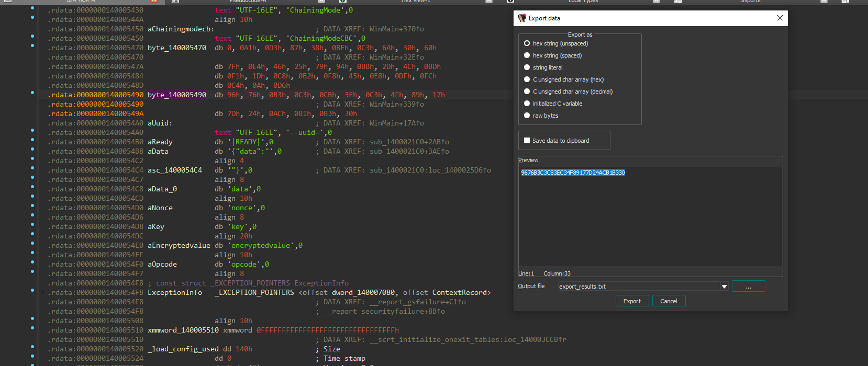Screen dimensions: 868x366
Task: Select the xmmword_140005510 label
Action: tap(183, 330)
